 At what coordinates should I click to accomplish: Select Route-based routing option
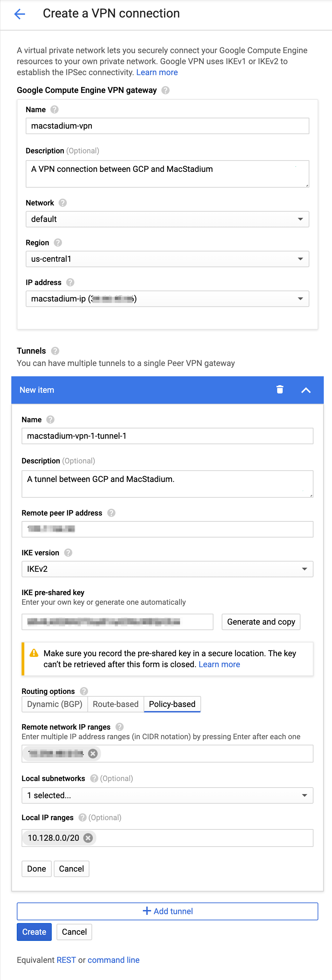coord(115,704)
